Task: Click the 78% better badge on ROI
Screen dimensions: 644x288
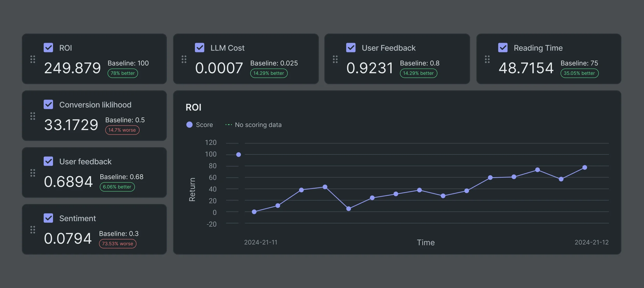Action: [x=122, y=73]
